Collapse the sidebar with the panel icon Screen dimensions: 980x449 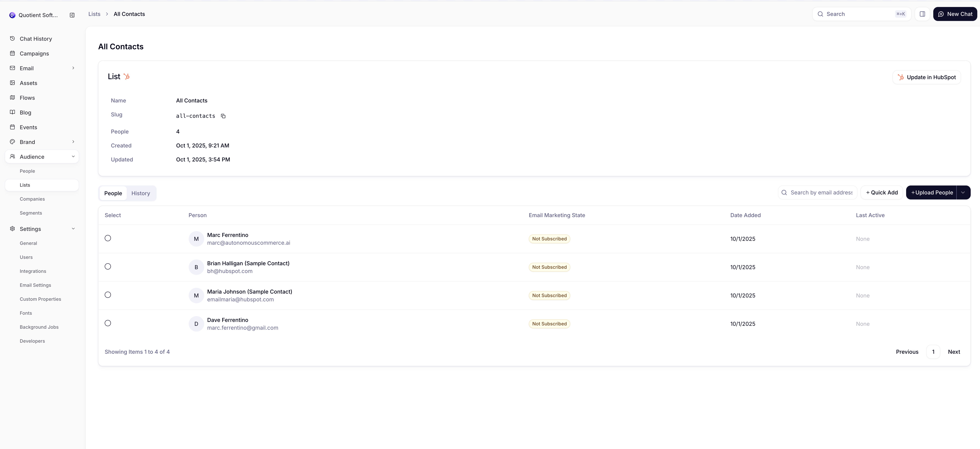[72, 15]
